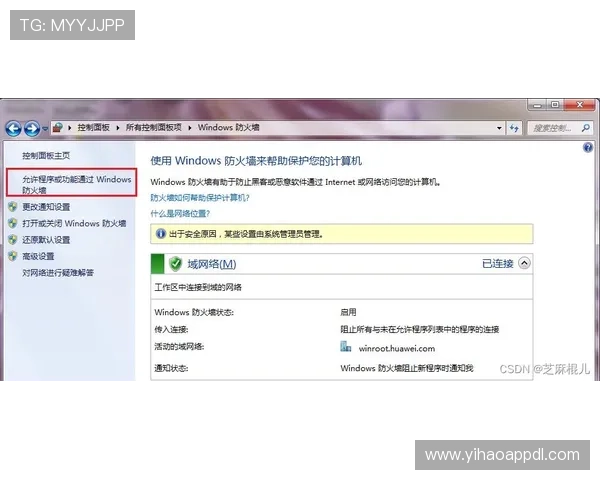Click the 启用 firewall status value
Viewport: 600px width, 480px height.
pyautogui.click(x=348, y=312)
